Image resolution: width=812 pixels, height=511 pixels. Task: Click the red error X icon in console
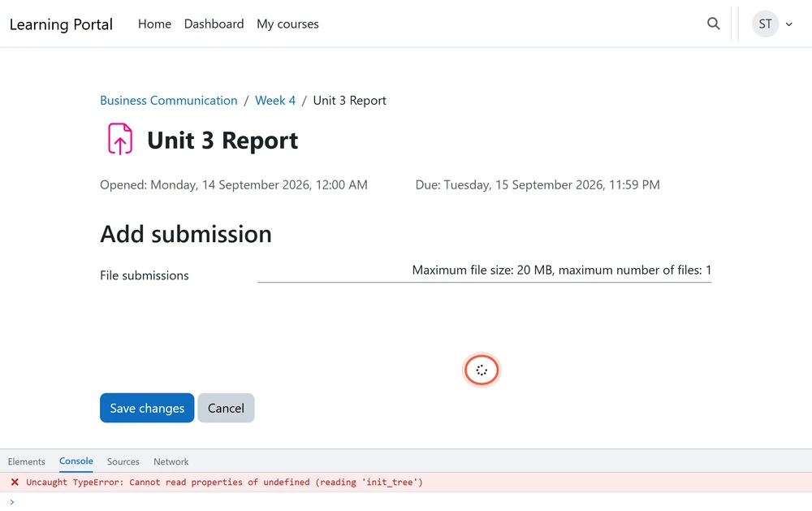(15, 482)
